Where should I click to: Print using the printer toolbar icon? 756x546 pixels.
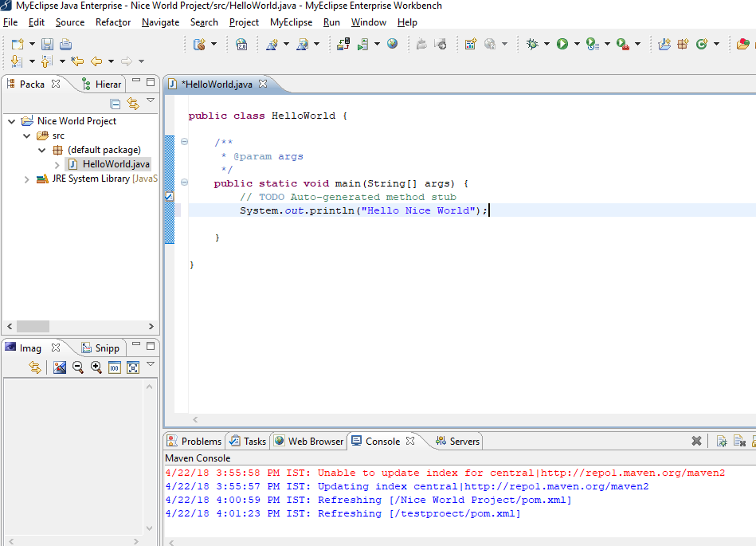click(x=65, y=45)
